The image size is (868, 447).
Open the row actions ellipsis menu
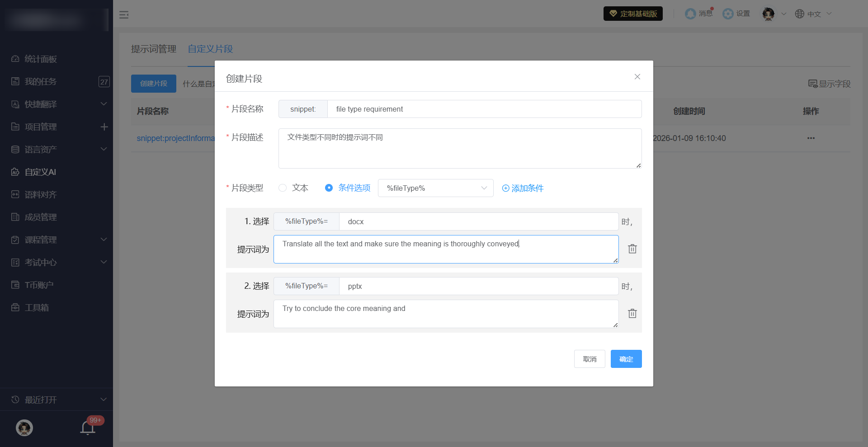[x=811, y=138]
